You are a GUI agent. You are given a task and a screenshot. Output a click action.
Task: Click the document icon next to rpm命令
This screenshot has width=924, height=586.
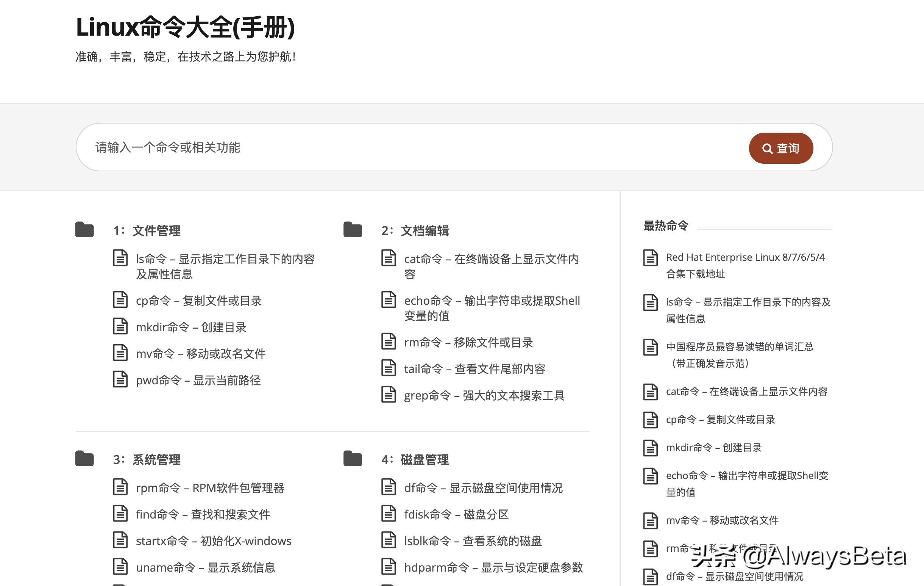pyautogui.click(x=120, y=487)
